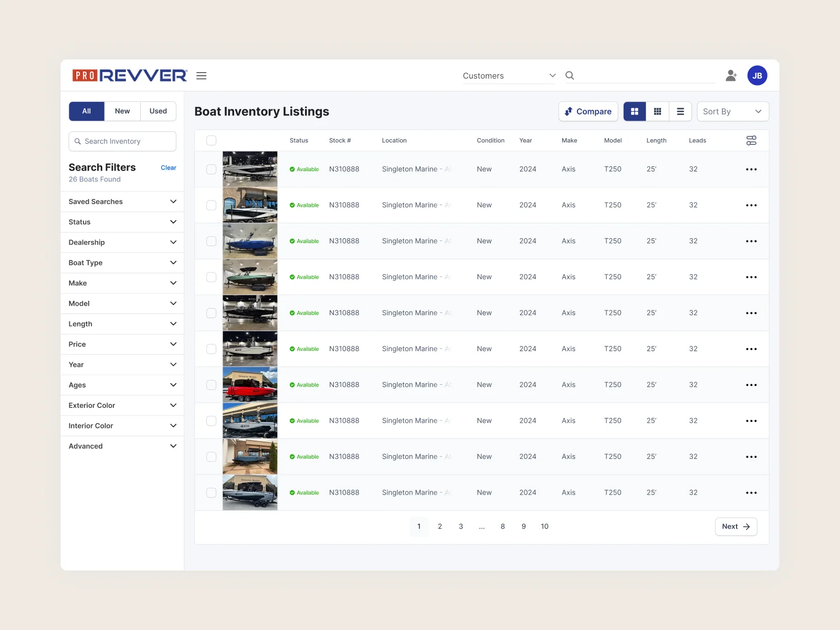Tick checkbox of the last boat listing
This screenshot has width=840, height=630.
tap(211, 493)
